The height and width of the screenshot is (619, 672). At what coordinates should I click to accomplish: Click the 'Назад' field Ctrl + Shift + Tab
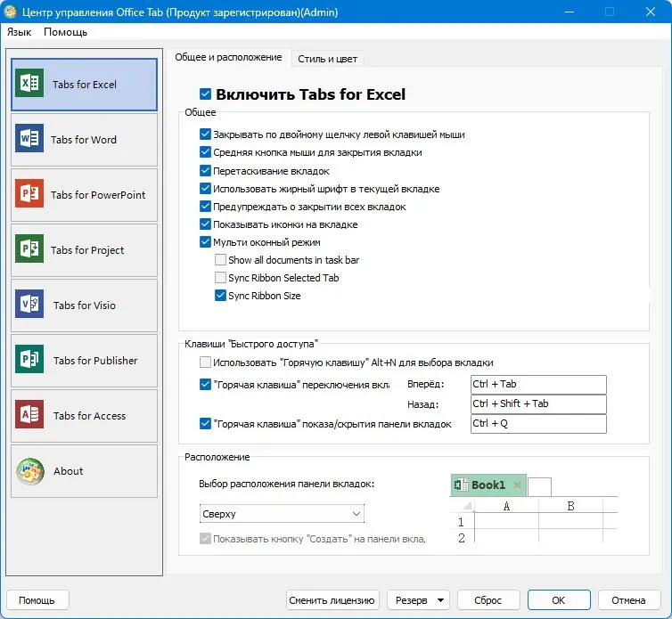(x=538, y=404)
